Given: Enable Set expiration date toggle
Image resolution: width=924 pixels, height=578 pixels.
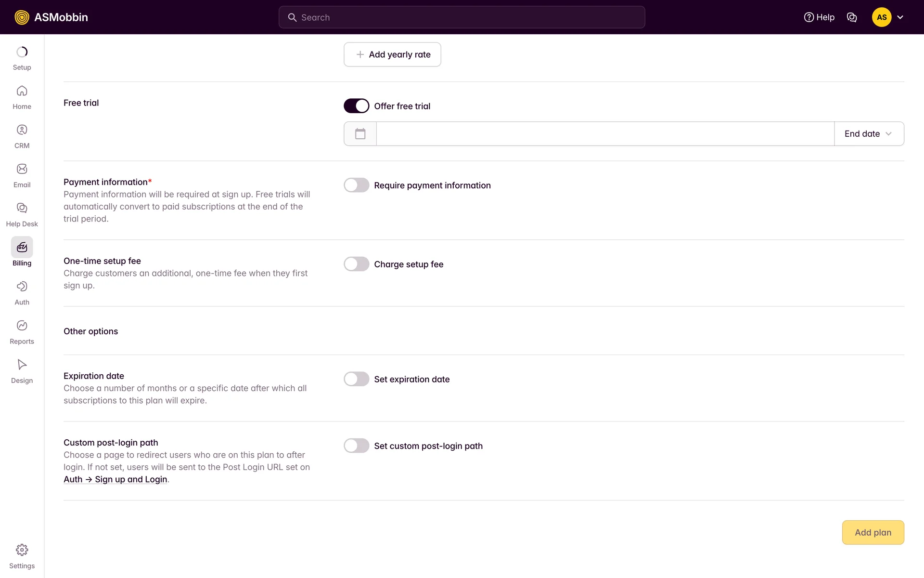Looking at the screenshot, I should tap(356, 379).
